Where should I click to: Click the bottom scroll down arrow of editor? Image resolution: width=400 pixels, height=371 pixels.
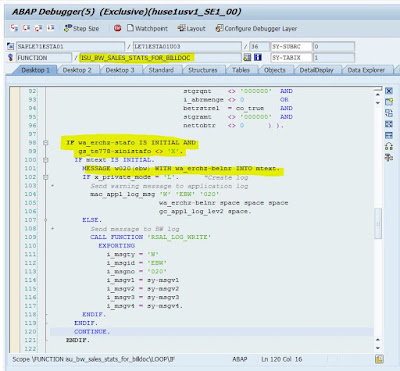[378, 348]
